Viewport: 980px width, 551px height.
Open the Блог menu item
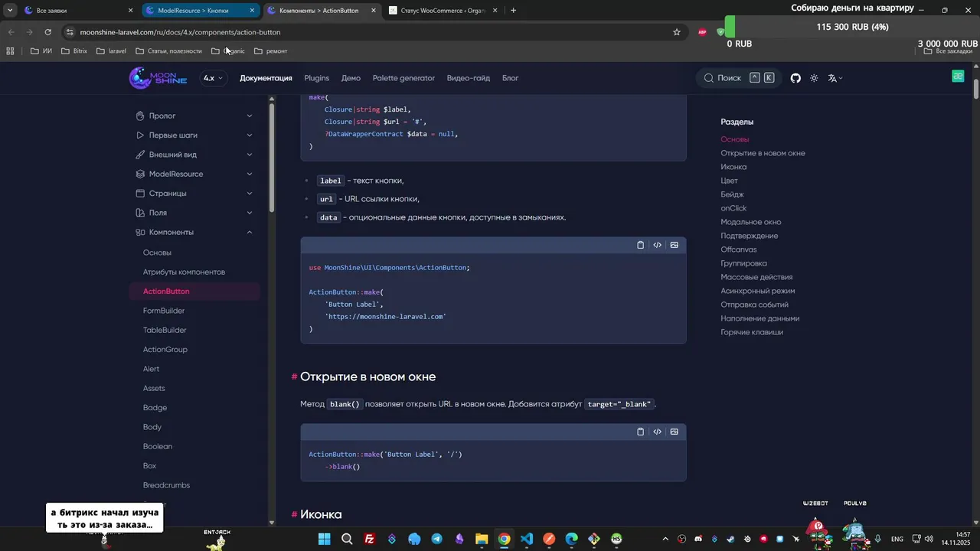pyautogui.click(x=510, y=78)
